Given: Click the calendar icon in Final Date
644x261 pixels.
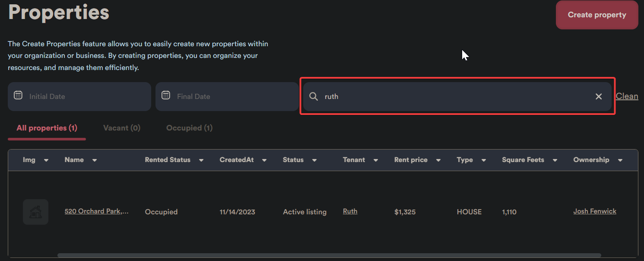Looking at the screenshot, I should tap(166, 95).
